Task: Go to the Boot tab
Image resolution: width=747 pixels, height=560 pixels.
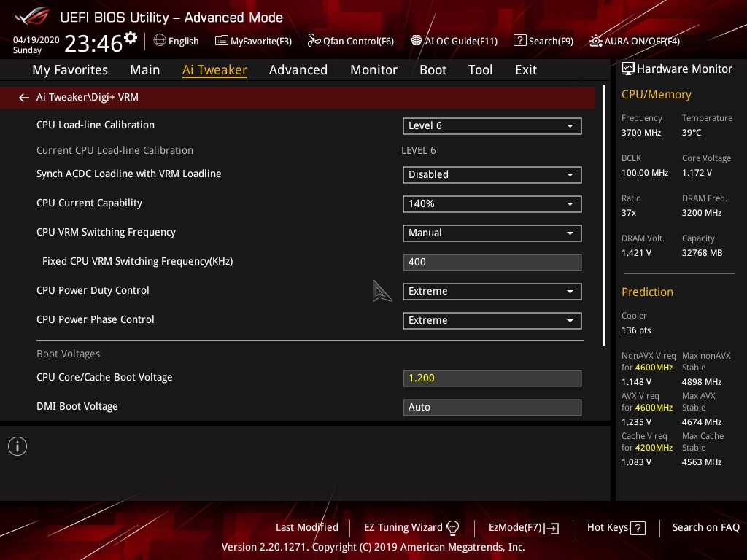Action: click(433, 70)
